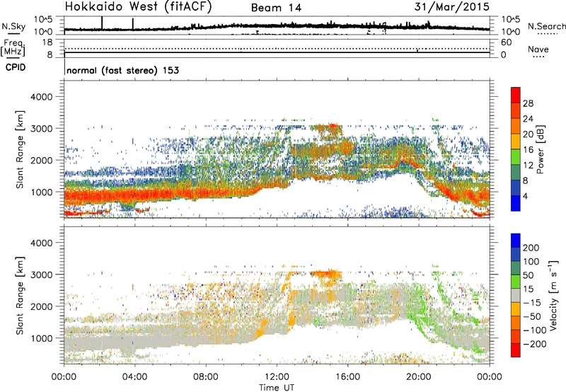Image resolution: width=566 pixels, height=392 pixels.
Task: Click the '20:00' time axis label
Action: pos(419,377)
